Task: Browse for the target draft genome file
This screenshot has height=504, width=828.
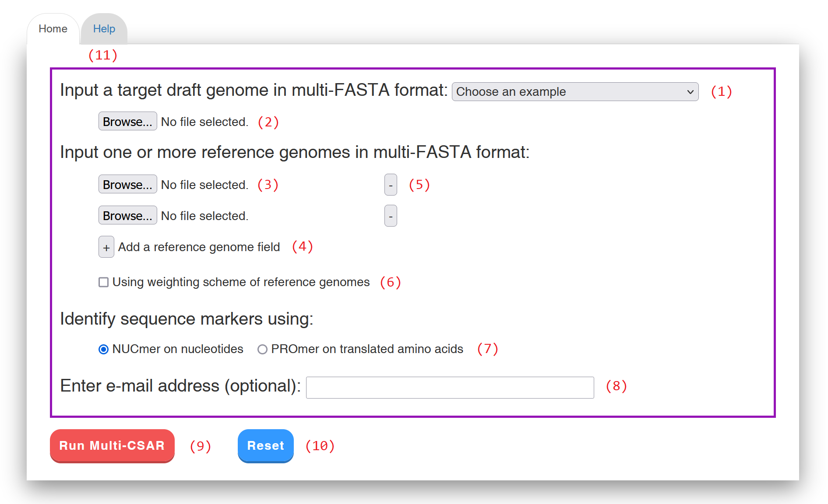Action: 127,122
